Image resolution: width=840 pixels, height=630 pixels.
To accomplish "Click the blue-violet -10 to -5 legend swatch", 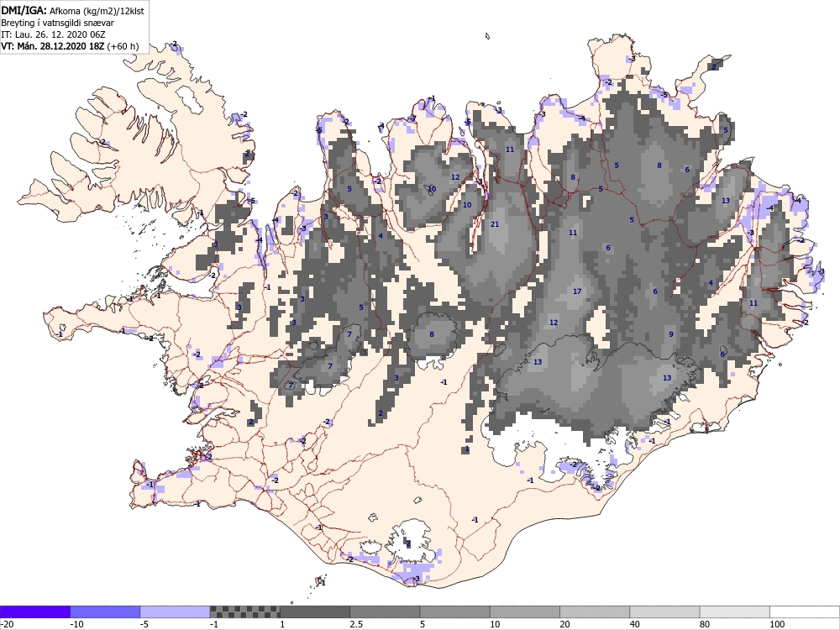I will pyautogui.click(x=105, y=612).
